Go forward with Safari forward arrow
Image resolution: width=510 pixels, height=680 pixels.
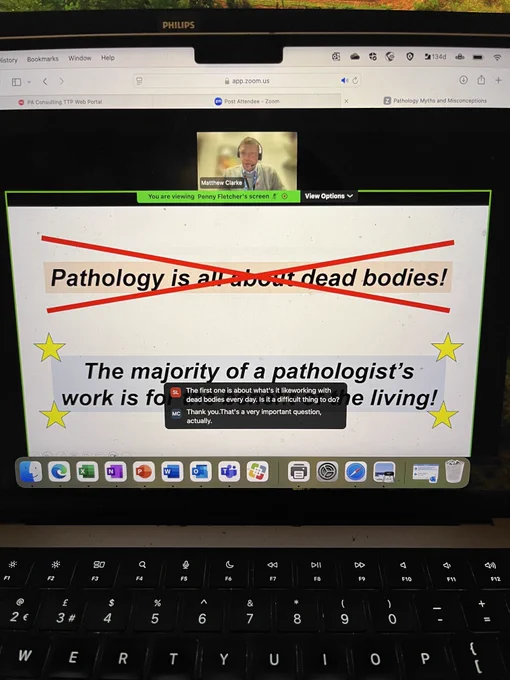62,81
